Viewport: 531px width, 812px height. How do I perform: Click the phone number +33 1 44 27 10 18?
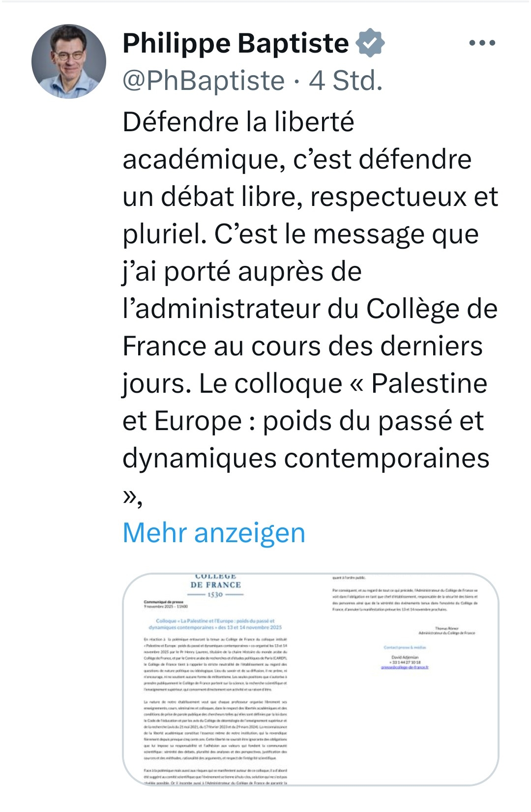405,662
